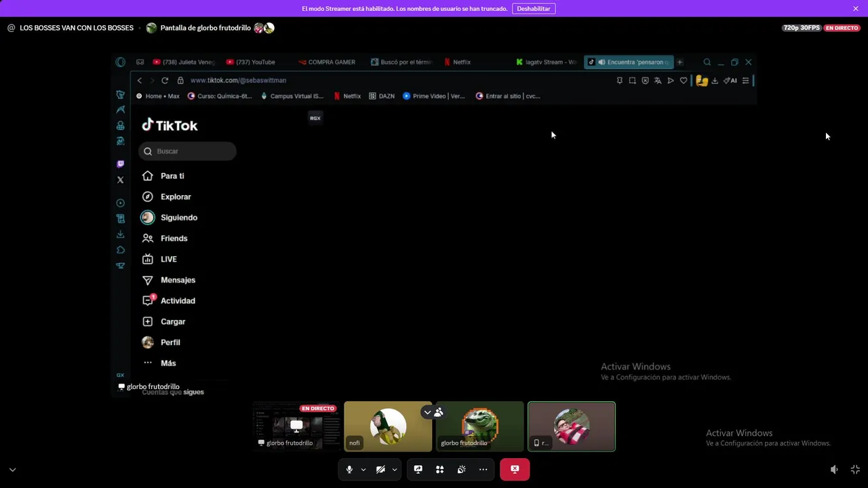This screenshot has width=868, height=488.
Task: Switch to the Julieta Venegas YouTube tab
Action: coord(184,62)
